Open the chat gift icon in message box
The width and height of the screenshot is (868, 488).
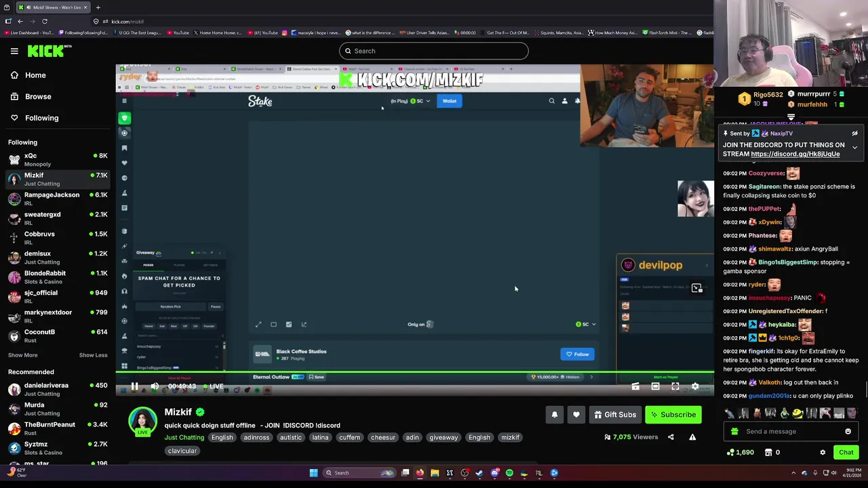coord(734,432)
